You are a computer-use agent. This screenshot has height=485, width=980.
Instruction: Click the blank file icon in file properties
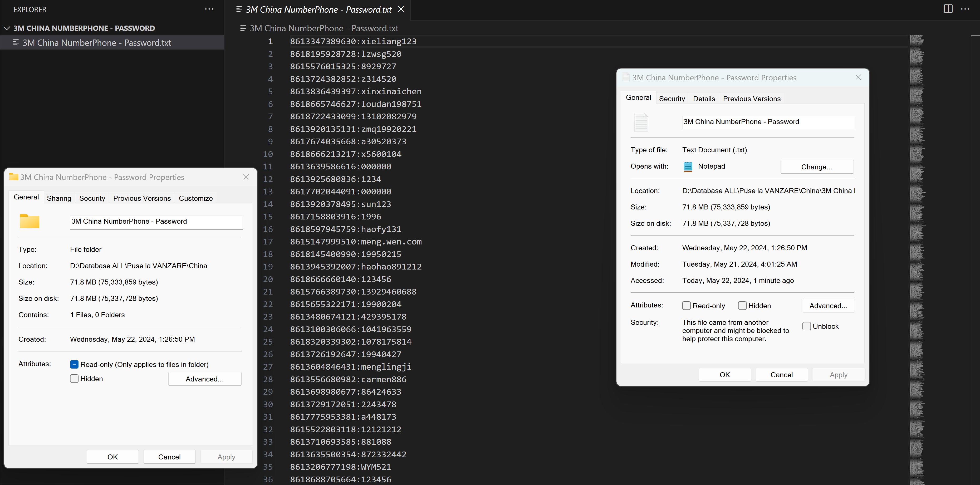641,122
